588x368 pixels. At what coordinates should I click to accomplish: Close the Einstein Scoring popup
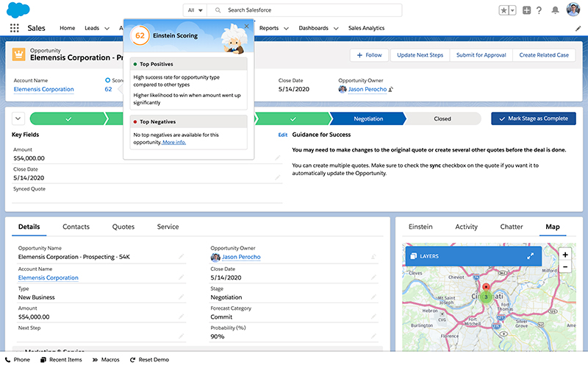coord(246,26)
